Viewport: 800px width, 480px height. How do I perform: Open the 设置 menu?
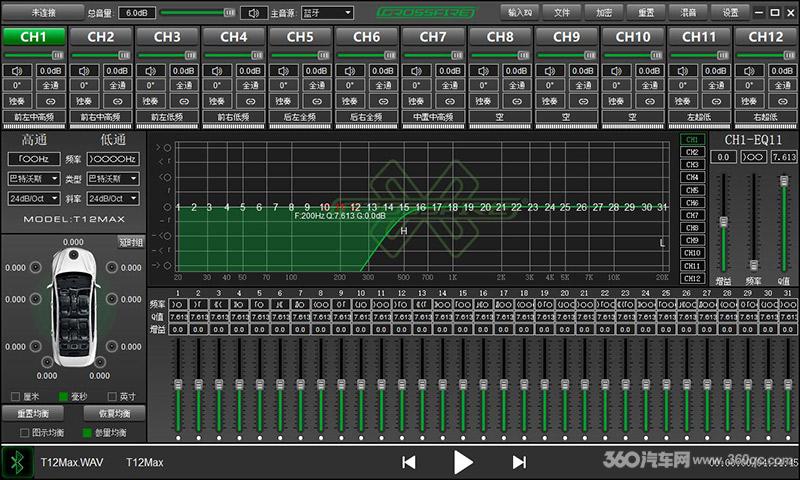click(730, 12)
